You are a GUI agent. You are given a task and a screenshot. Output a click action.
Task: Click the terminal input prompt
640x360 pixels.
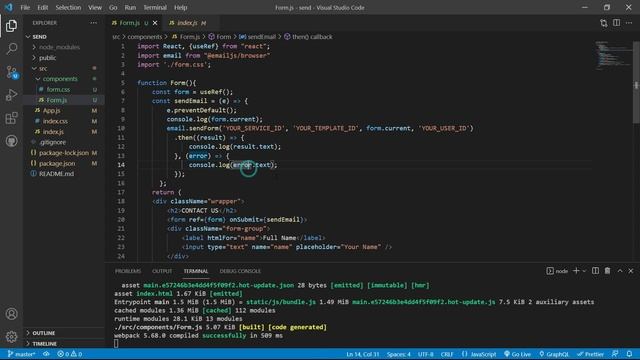tap(116, 343)
